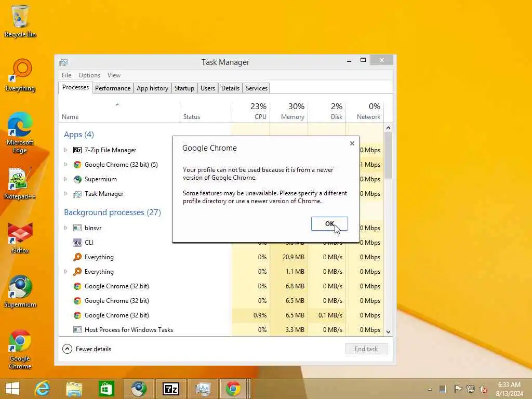Screen dimensions: 532x399
Task: Switch to Supermium in taskbar
Action: [x=138, y=389]
